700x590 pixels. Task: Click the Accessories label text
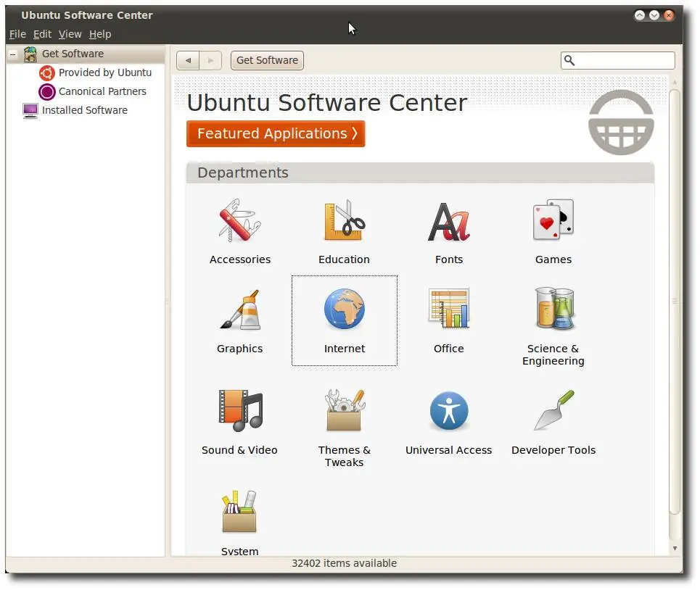[240, 259]
